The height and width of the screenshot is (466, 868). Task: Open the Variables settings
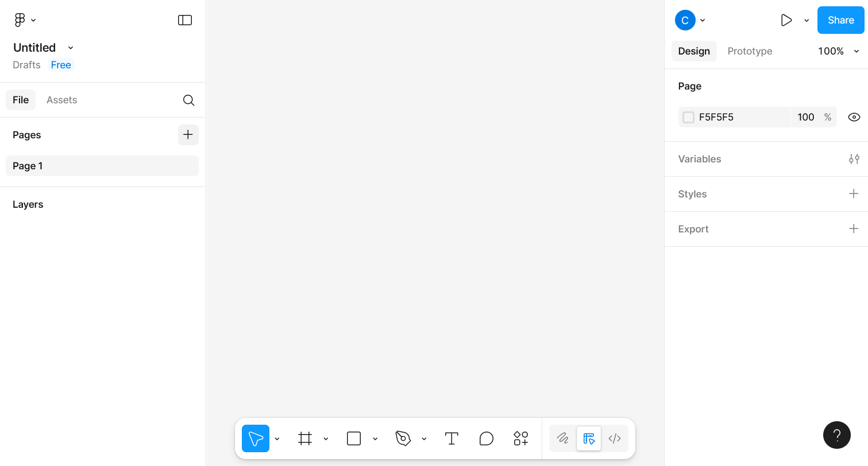[x=854, y=159]
